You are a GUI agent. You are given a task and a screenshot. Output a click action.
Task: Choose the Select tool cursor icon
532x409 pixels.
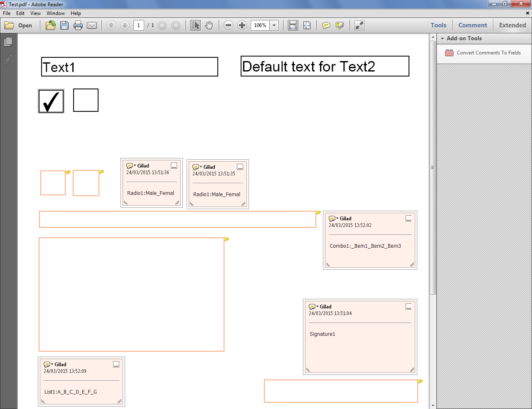[x=195, y=25]
